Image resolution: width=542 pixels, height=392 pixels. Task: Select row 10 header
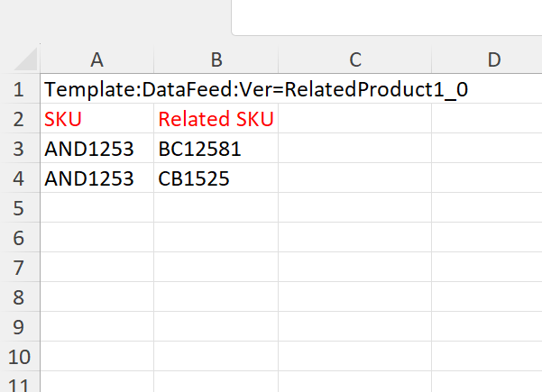click(x=20, y=357)
